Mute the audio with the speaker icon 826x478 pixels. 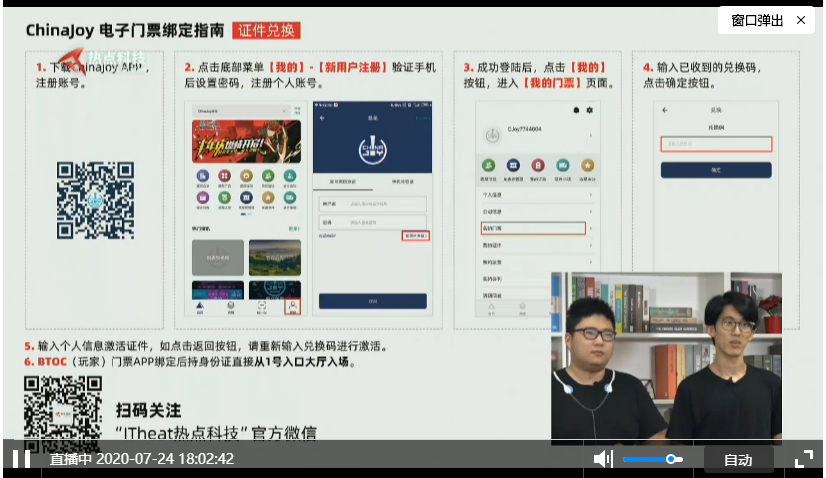tap(603, 459)
